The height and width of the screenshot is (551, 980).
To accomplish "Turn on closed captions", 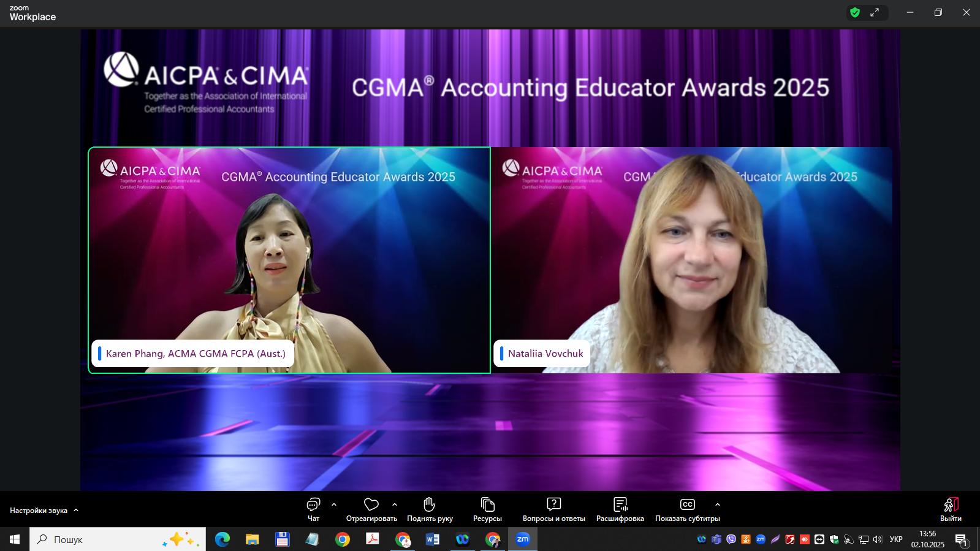I will click(x=688, y=509).
